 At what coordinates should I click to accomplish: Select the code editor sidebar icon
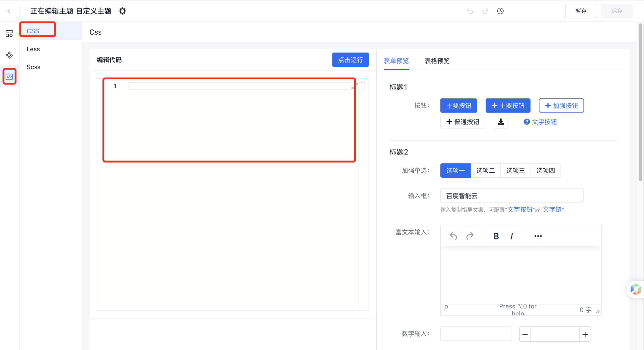pos(9,77)
